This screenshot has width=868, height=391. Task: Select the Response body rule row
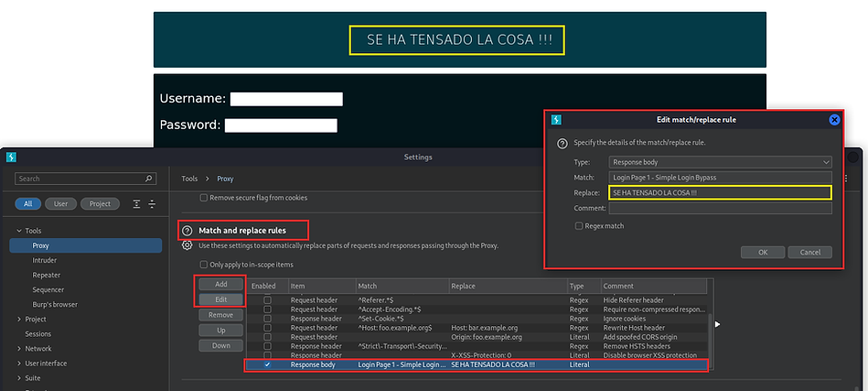click(477, 365)
